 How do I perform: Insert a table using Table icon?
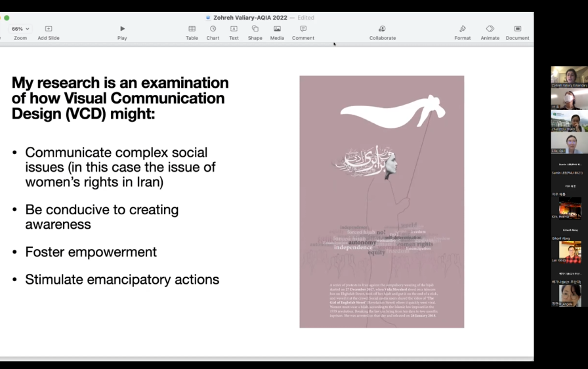click(x=192, y=29)
